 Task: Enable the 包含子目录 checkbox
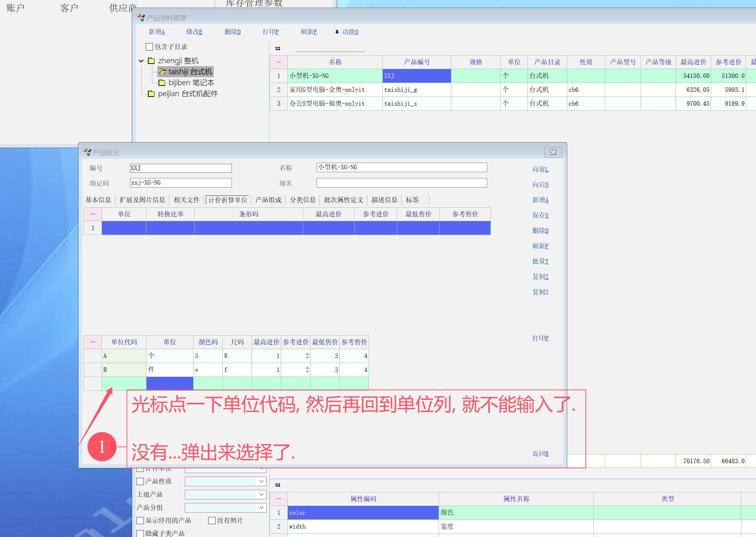149,47
